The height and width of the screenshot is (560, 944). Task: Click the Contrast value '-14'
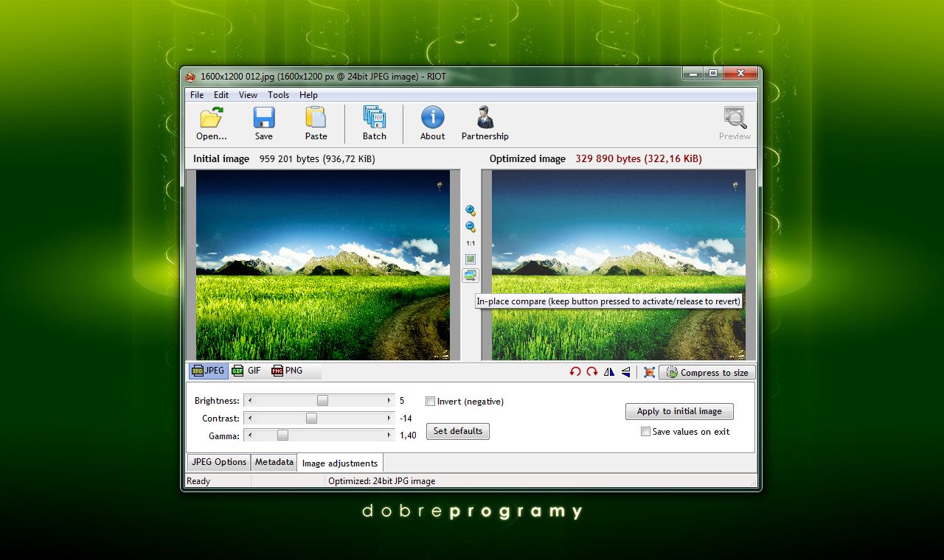coord(406,419)
